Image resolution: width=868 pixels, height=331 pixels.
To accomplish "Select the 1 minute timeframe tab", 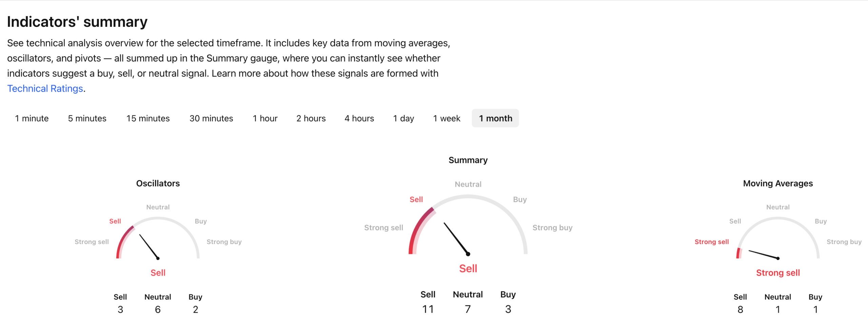I will 32,118.
